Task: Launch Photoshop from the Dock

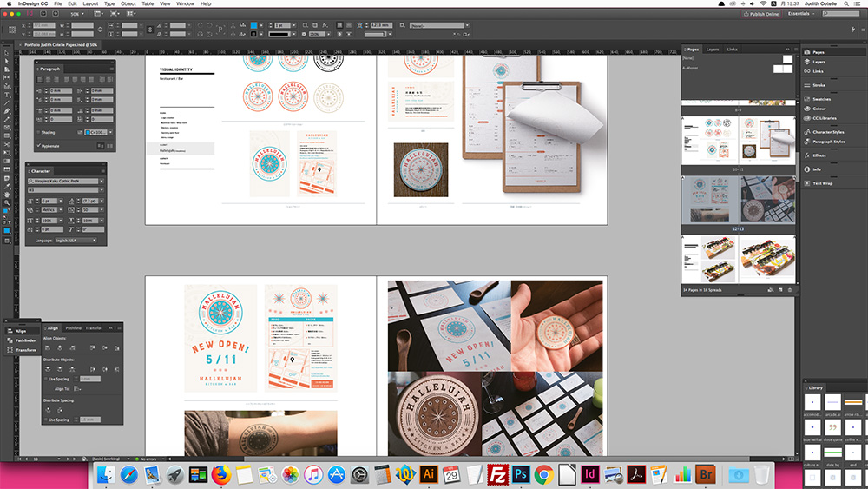Action: click(520, 474)
